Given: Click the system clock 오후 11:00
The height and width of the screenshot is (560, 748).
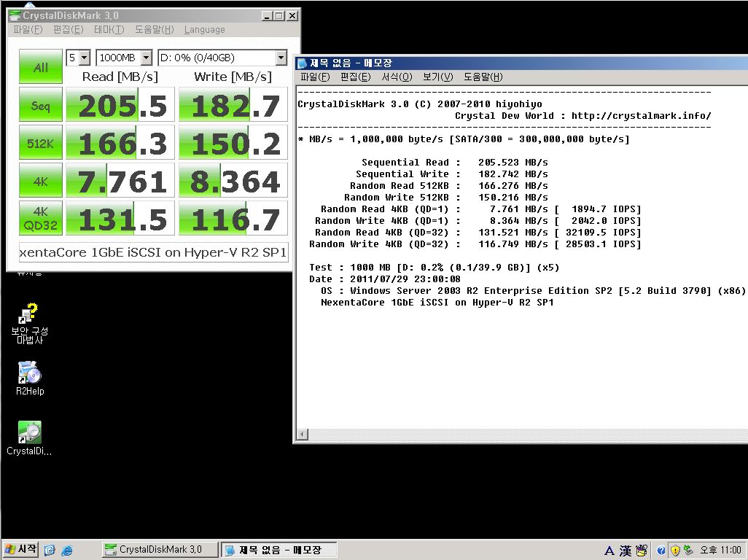Looking at the screenshot, I should tap(720, 550).
